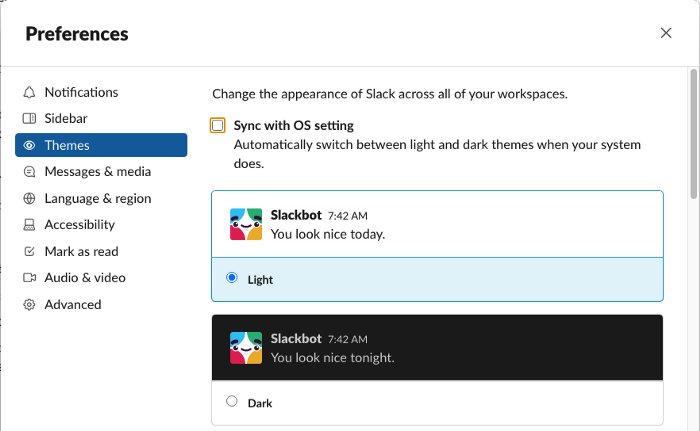Image resolution: width=700 pixels, height=431 pixels.
Task: Click the Accessibility laptop icon
Action: 29,225
